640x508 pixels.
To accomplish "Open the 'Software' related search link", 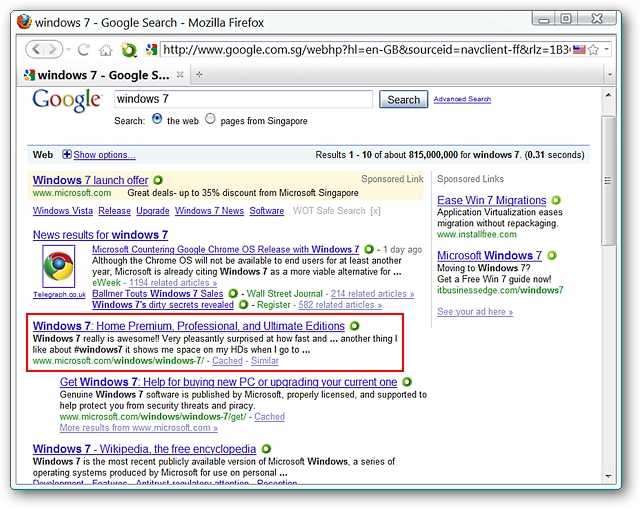I will (x=267, y=211).
